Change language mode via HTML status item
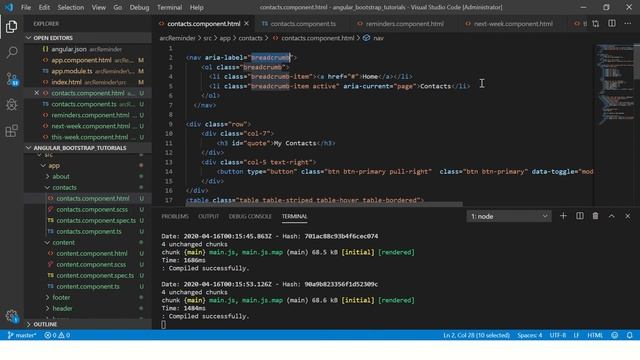Screen dimensions: 640x360 tap(595, 335)
